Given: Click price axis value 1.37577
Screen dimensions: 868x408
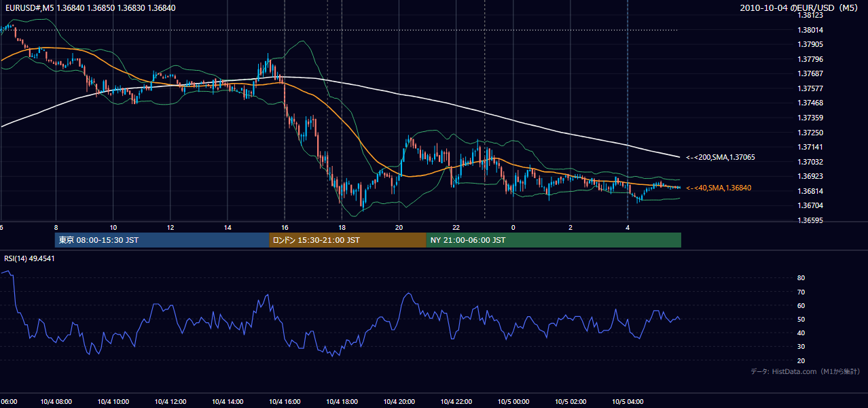Looking at the screenshot, I should (810, 88).
